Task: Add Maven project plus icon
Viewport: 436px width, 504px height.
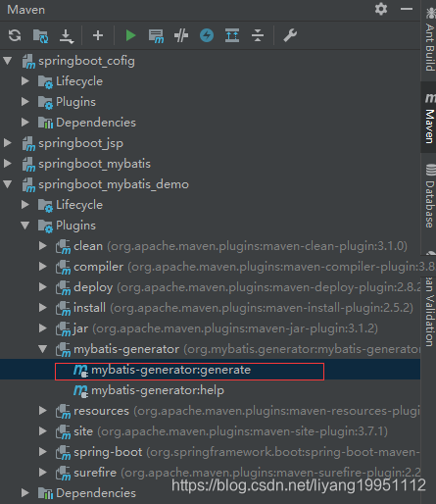Action: pos(98,35)
